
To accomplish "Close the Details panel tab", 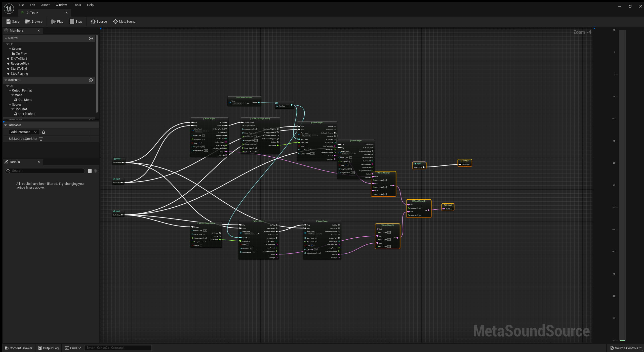I will click(39, 162).
